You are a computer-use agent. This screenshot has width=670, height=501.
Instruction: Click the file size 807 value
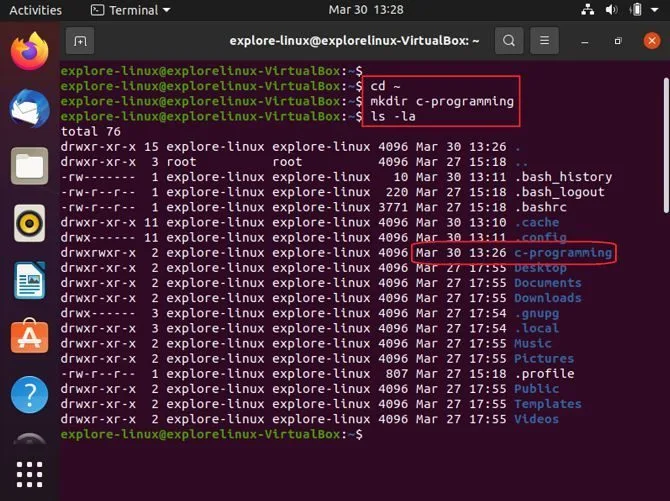pyautogui.click(x=397, y=374)
